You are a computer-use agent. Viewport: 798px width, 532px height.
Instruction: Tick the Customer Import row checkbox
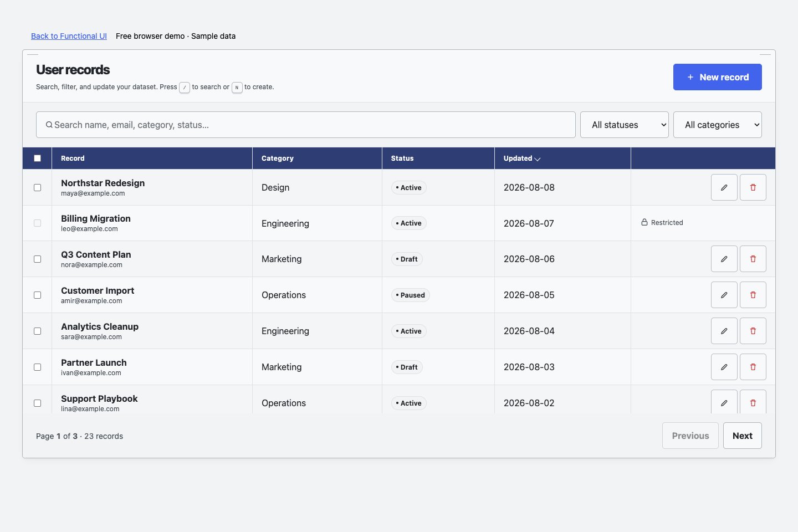point(37,295)
